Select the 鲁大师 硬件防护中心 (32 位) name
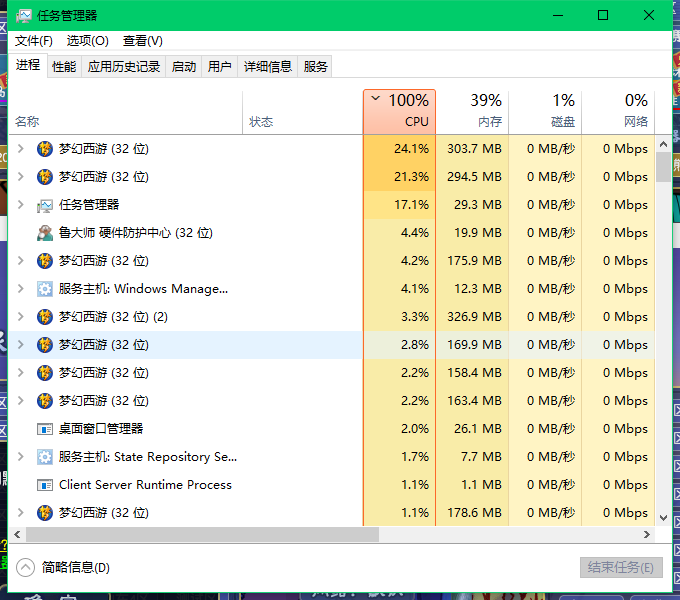Screen dimensions: 680x600 136,233
